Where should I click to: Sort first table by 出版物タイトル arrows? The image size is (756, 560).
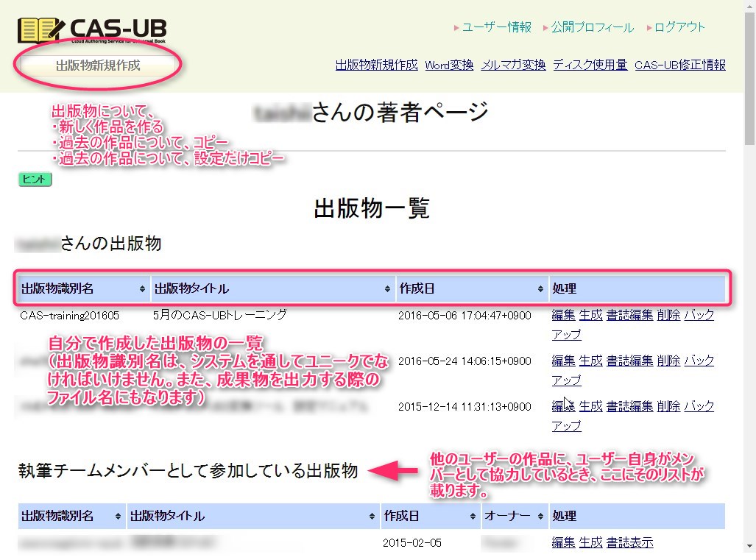[387, 288]
